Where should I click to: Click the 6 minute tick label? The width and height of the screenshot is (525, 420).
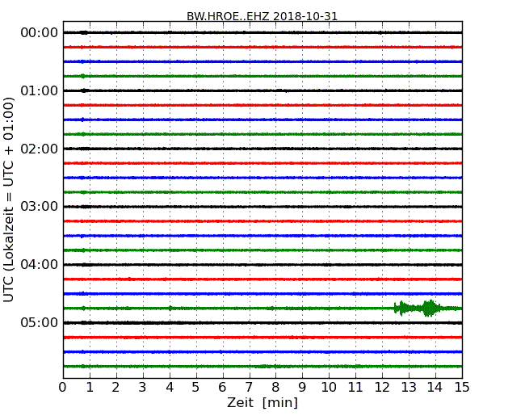[222, 388]
